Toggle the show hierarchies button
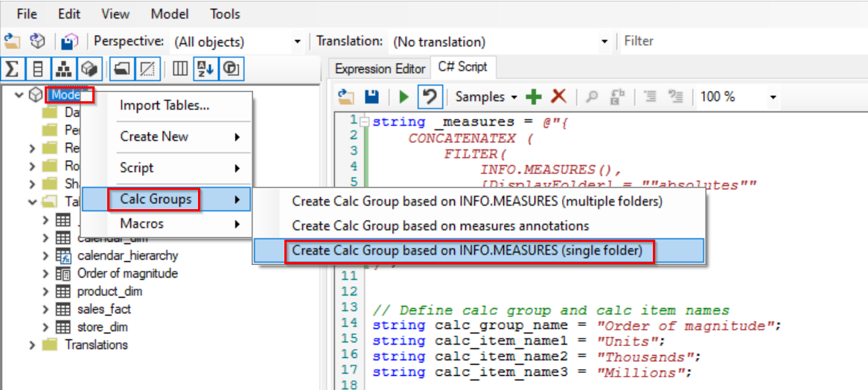This screenshot has height=390, width=868. pyautogui.click(x=64, y=68)
